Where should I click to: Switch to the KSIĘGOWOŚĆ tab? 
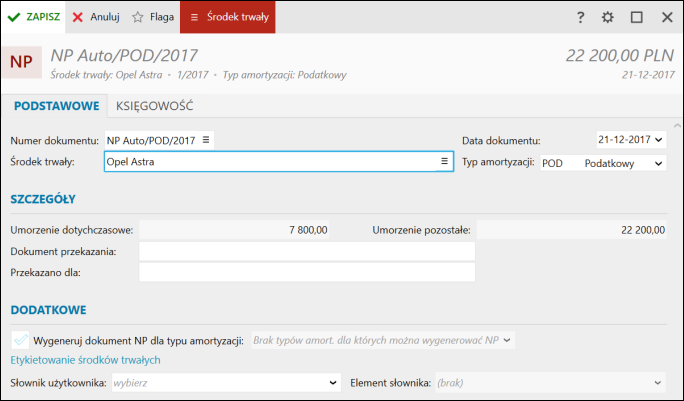154,106
